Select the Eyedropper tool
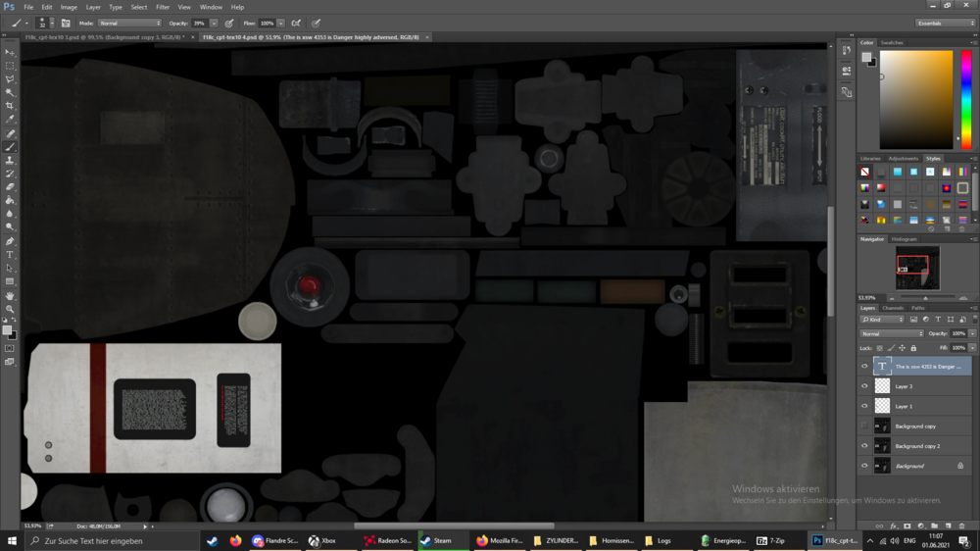 10,119
